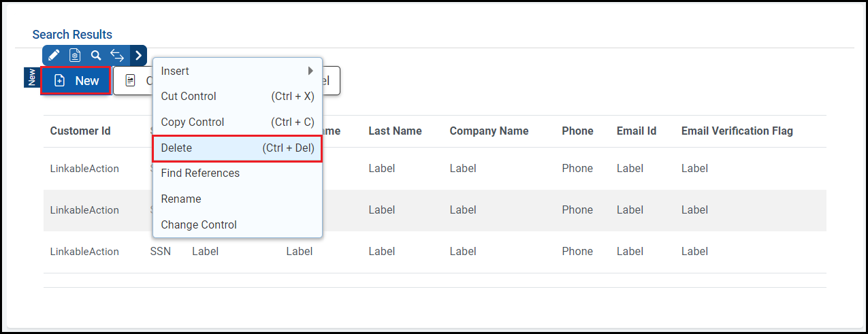Click the vertical New tag label
This screenshot has width=868, height=334.
(31, 78)
